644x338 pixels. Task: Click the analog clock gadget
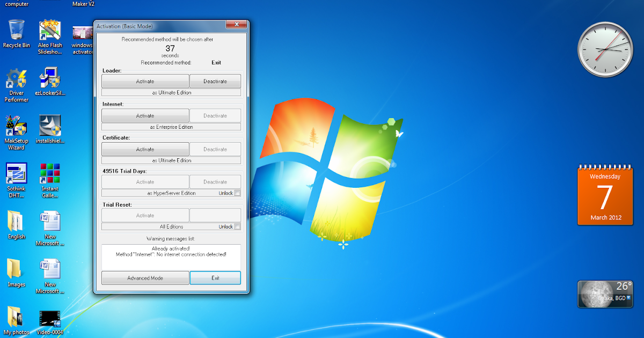point(606,49)
